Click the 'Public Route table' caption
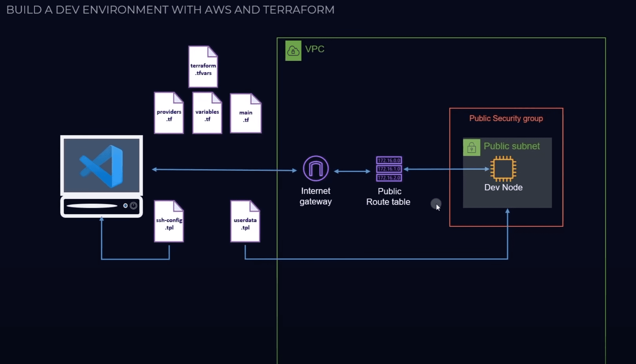Image resolution: width=636 pixels, height=364 pixels. (388, 197)
